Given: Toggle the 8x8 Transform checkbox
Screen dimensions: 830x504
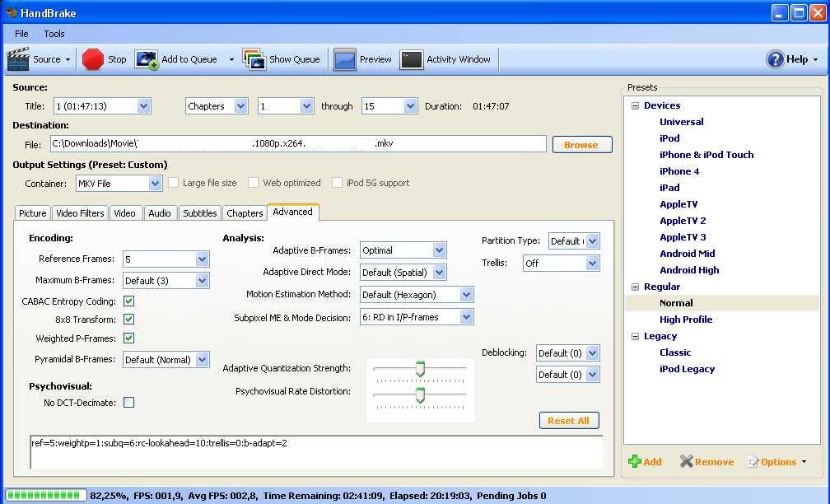Looking at the screenshot, I should pyautogui.click(x=128, y=320).
